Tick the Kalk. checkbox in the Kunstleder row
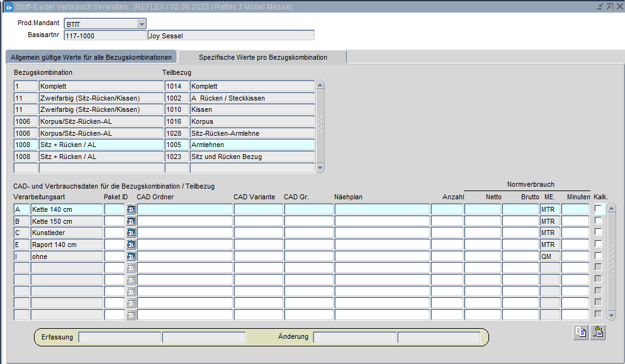 pos(598,233)
